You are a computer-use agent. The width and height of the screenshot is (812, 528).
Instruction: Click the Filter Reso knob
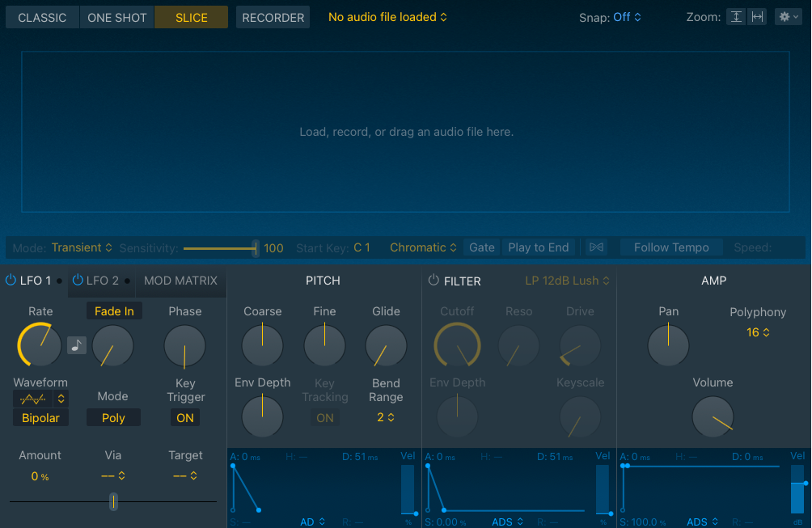[518, 345]
